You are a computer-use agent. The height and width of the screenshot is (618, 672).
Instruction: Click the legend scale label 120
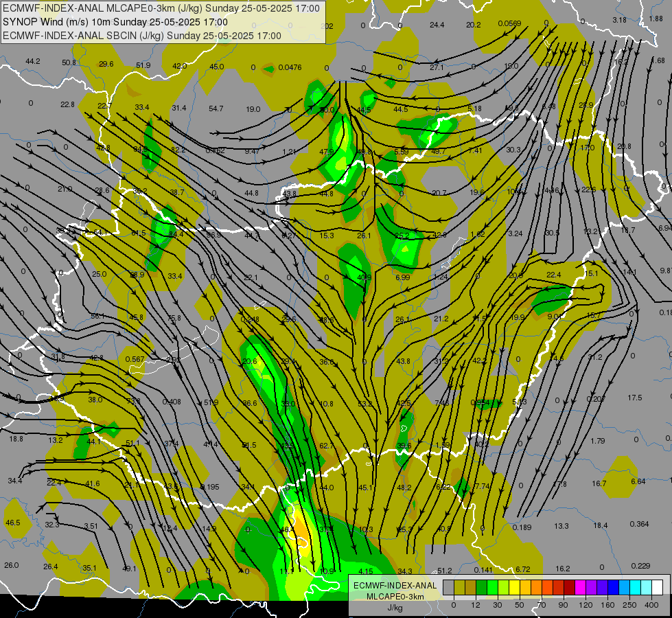586,605
